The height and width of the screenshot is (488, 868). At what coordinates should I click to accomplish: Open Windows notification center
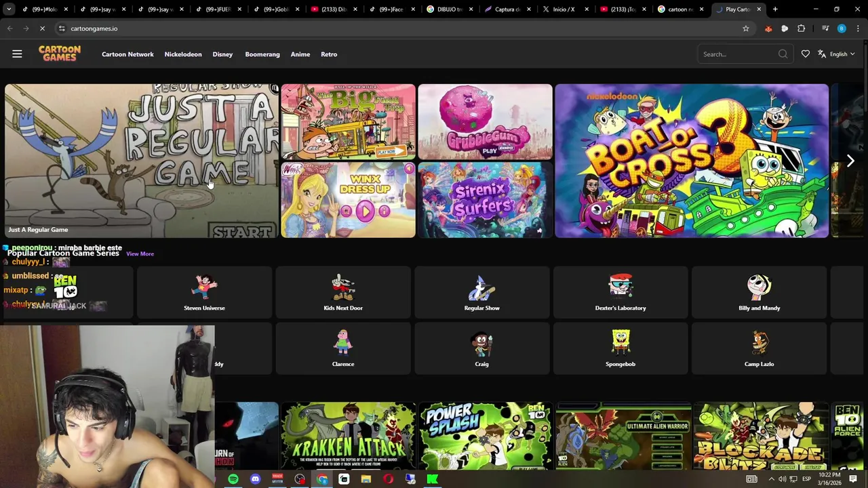click(x=853, y=479)
